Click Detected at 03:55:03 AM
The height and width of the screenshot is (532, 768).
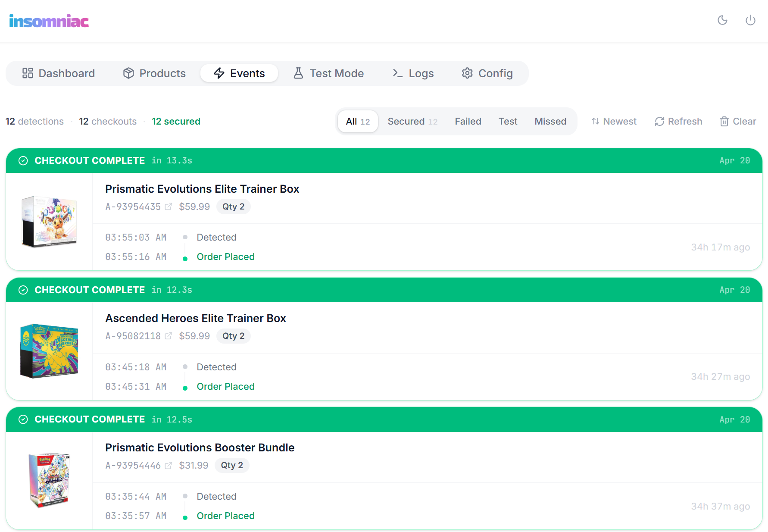pos(216,237)
